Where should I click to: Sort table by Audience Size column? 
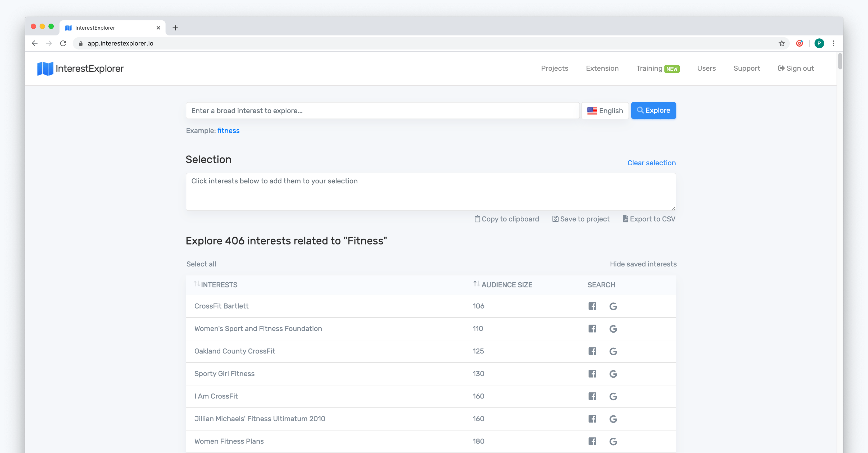click(x=502, y=285)
